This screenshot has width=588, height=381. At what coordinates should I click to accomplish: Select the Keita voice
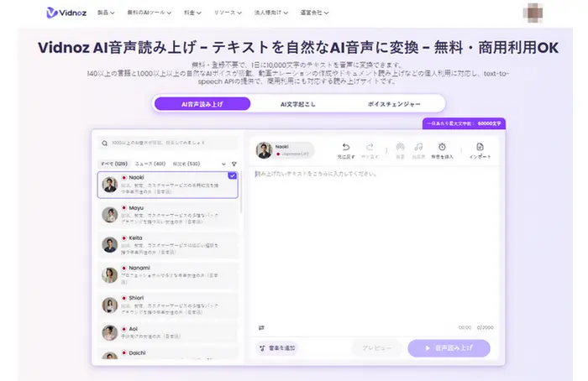point(168,245)
